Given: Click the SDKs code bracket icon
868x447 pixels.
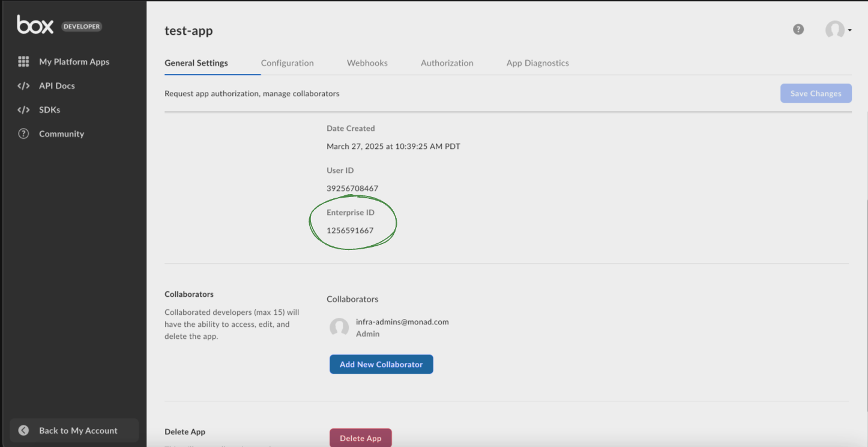Looking at the screenshot, I should click(23, 110).
